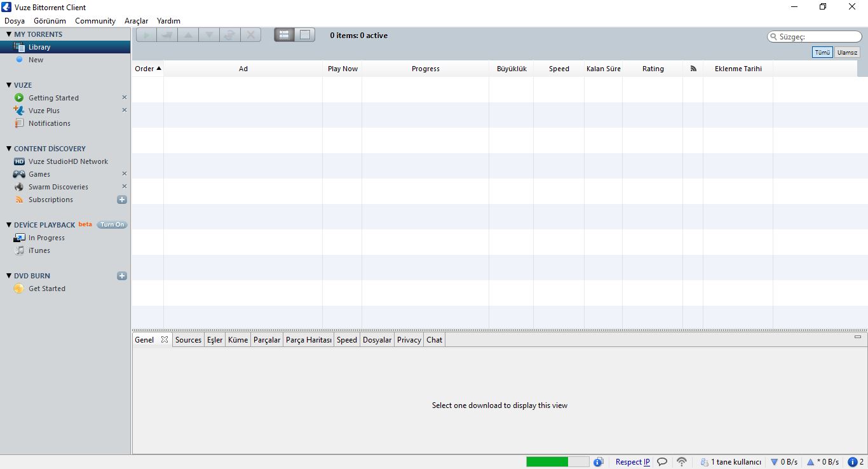
Task: Click the green status progress bar
Action: click(557, 462)
